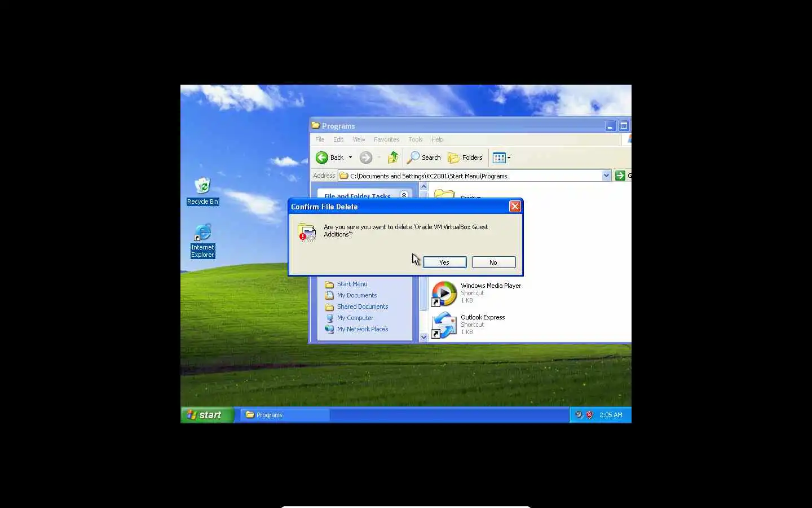Maximize the Programs window
Screen dimensions: 812x508
click(624, 126)
